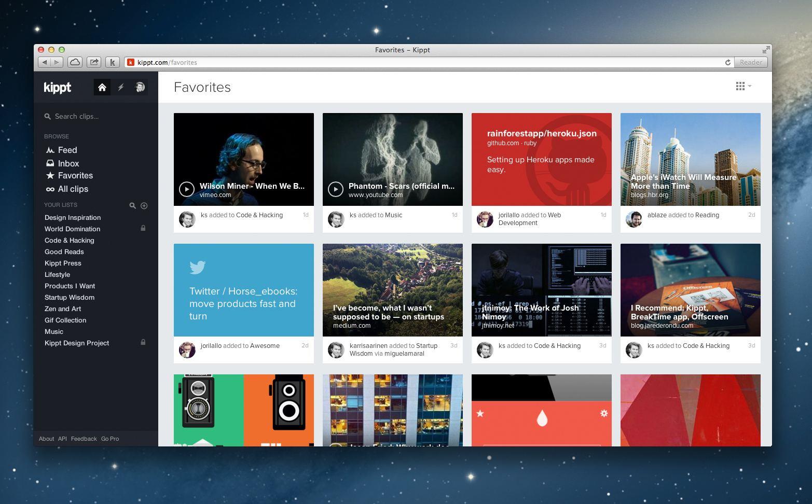
Task: Click the Kippt bookmarklet toolbar button
Action: 113,62
